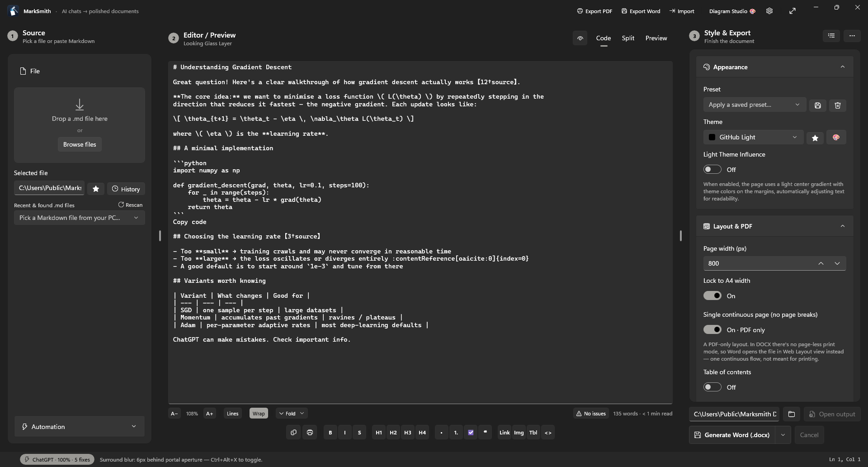The width and height of the screenshot is (868, 467).
Task: Mark GitHub Light theme as favorite
Action: click(815, 138)
